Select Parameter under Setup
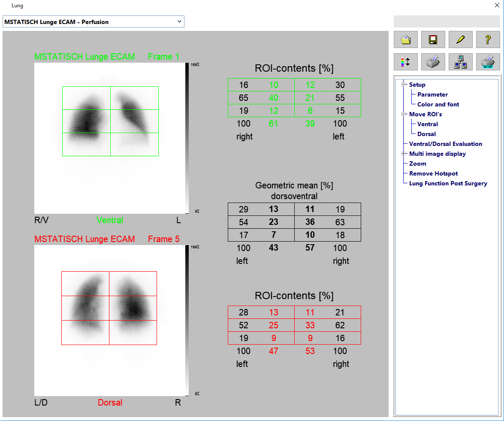The width and height of the screenshot is (504, 421). click(432, 94)
